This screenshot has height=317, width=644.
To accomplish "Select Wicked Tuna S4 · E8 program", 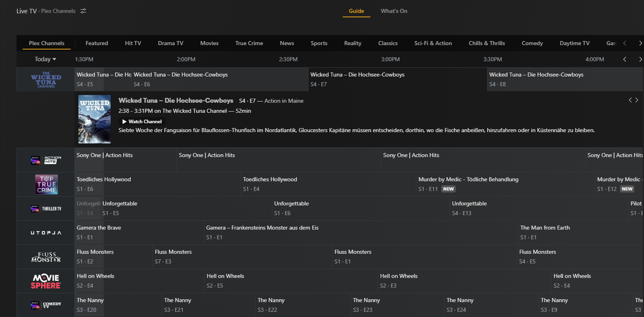I will pos(565,79).
